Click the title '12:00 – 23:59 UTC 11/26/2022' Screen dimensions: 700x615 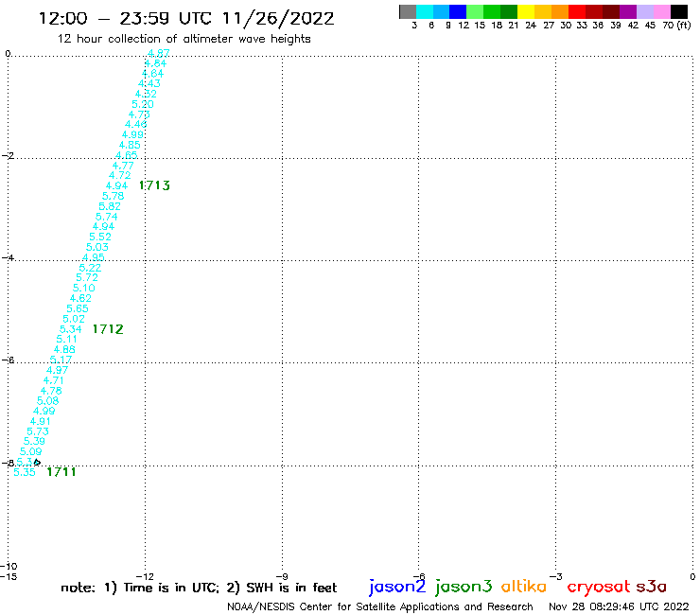pyautogui.click(x=186, y=18)
